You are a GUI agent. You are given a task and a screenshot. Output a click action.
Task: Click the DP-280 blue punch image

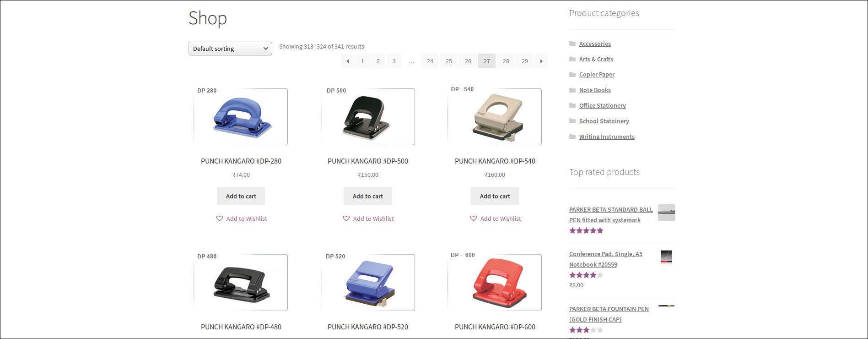point(241,116)
